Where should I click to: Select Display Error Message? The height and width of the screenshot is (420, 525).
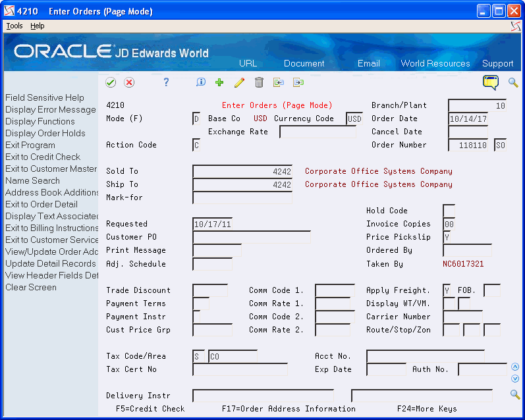click(x=51, y=110)
